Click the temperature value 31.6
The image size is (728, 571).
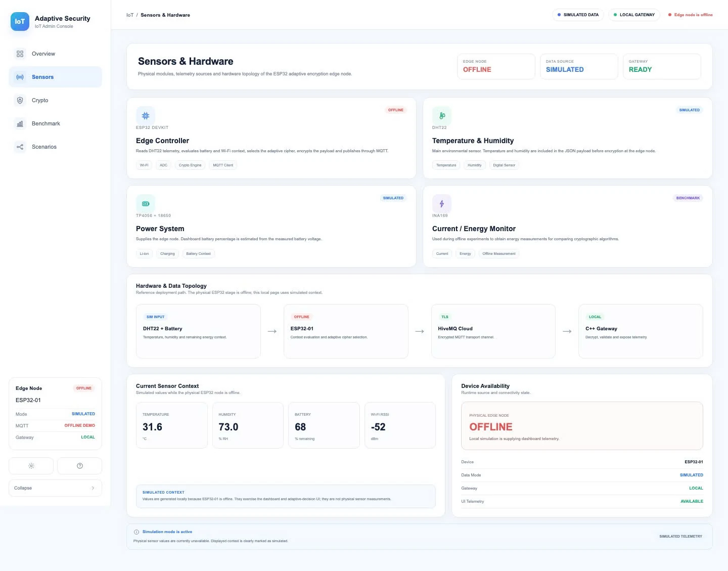[152, 427]
